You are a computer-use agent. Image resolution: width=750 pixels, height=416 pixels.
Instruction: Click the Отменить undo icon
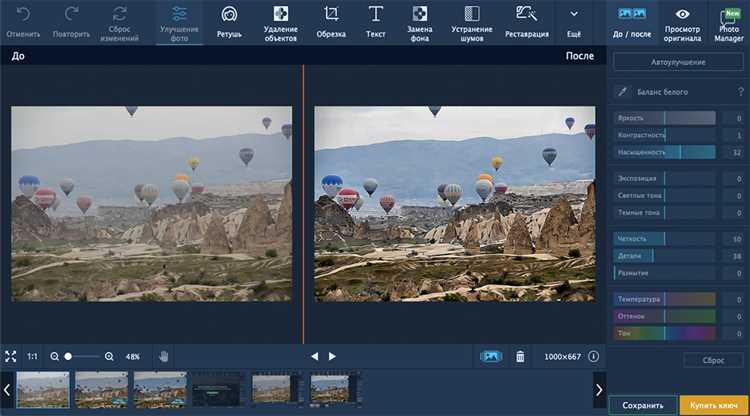23,15
